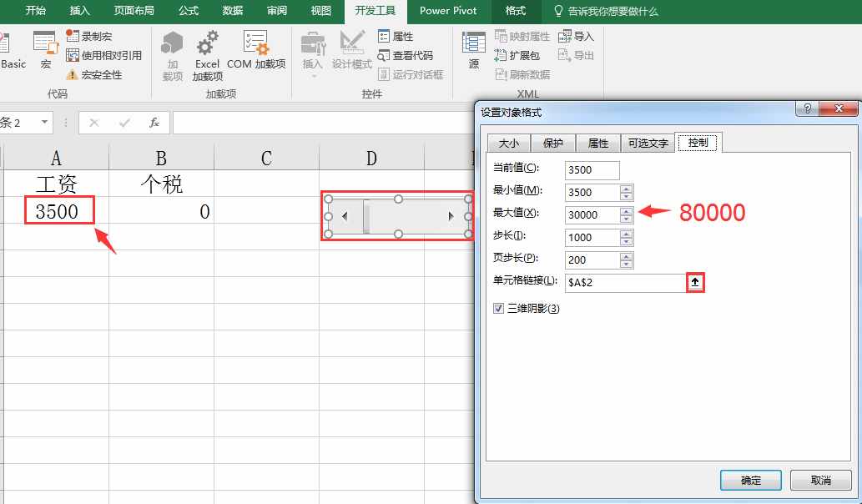Open the Format (格式) ribbon tab
Image resolution: width=862 pixels, height=504 pixels.
(515, 11)
